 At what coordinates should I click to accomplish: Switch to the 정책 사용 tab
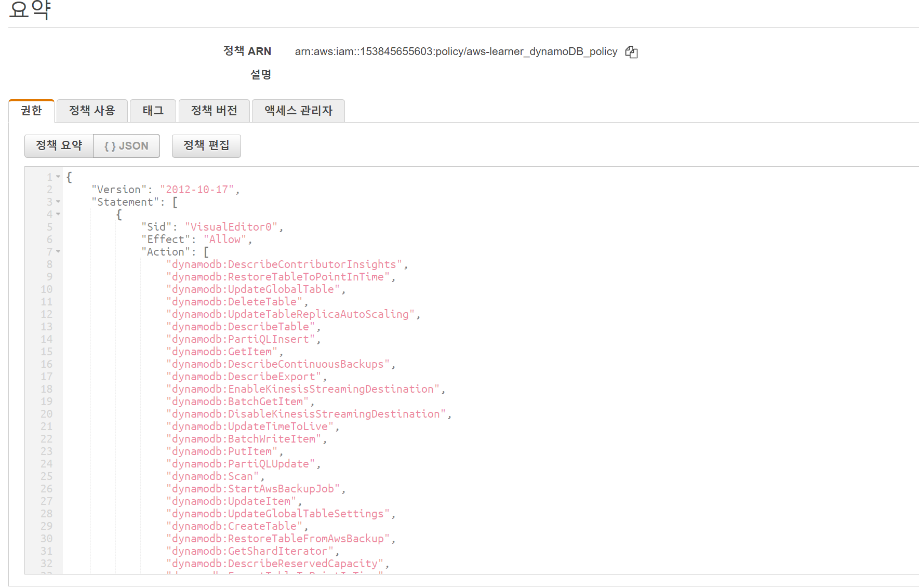(92, 111)
